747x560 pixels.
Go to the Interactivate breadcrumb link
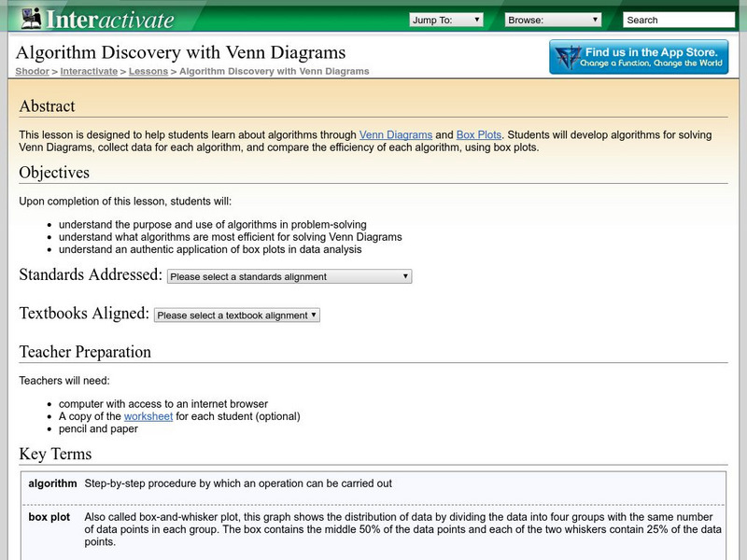tap(89, 72)
